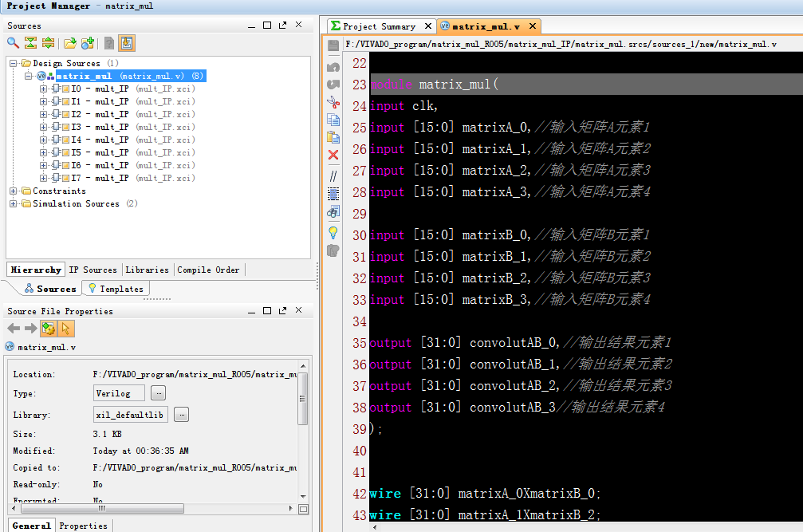Open the Compile Order tab
Image resolution: width=803 pixels, height=532 pixels.
(x=208, y=270)
